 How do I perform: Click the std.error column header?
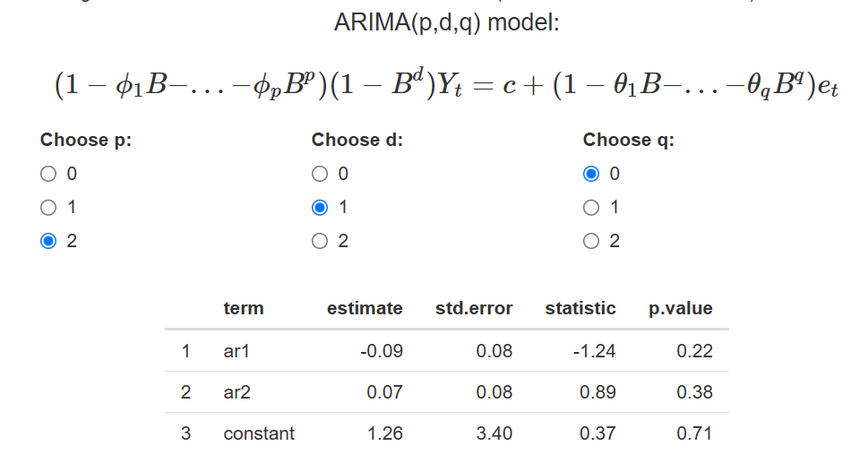click(x=474, y=308)
